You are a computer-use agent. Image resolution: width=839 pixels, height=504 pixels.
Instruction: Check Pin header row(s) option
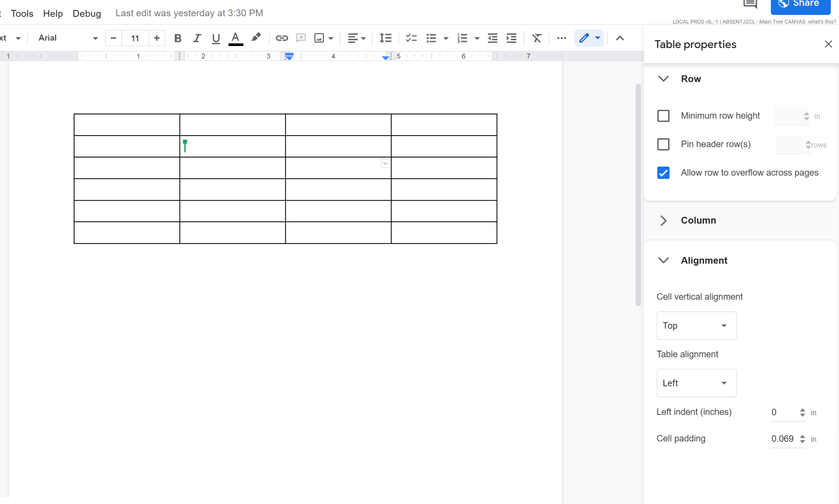coord(663,144)
